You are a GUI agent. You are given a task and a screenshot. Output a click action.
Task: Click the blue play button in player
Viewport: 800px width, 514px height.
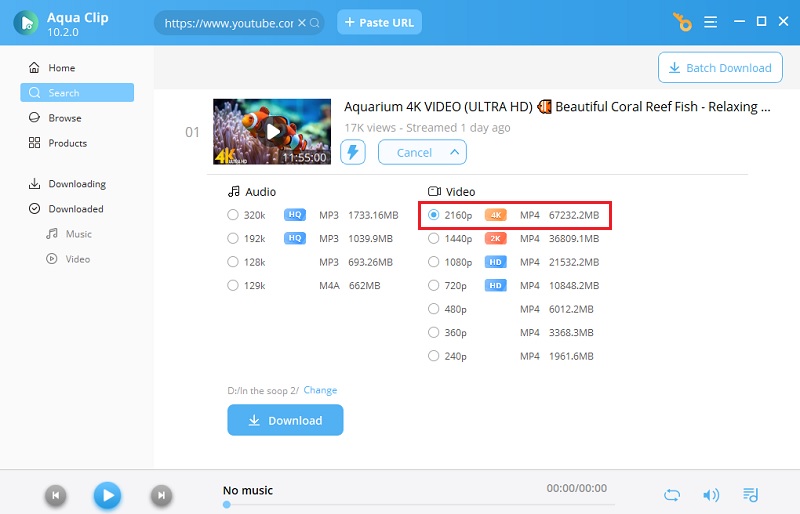[x=108, y=495]
